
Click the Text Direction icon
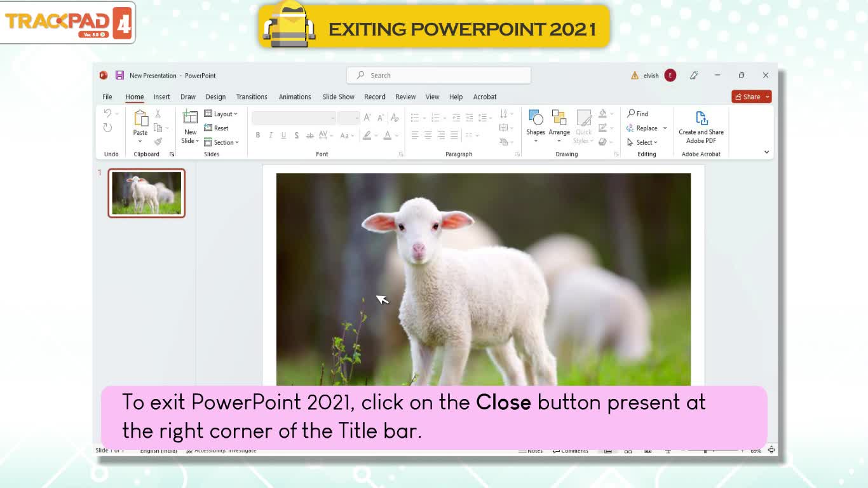tap(504, 114)
